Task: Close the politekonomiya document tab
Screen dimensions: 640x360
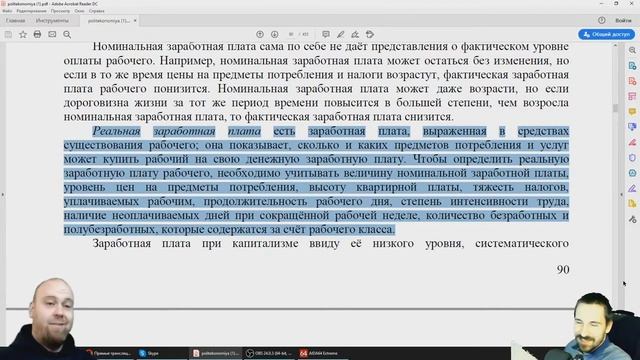Action: 135,20
